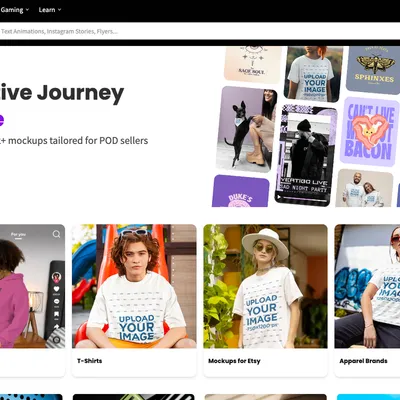This screenshot has height=400, width=400.
Task: Open Can't Live Without Bacon design
Action: click(x=369, y=132)
